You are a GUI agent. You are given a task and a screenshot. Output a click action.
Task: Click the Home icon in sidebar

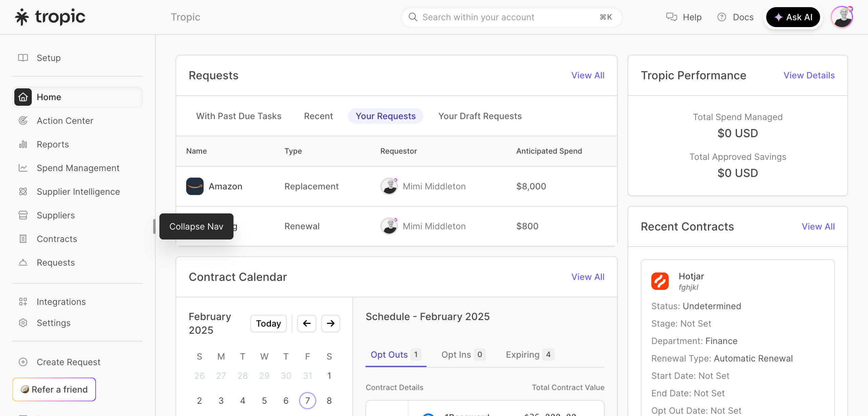(x=23, y=97)
